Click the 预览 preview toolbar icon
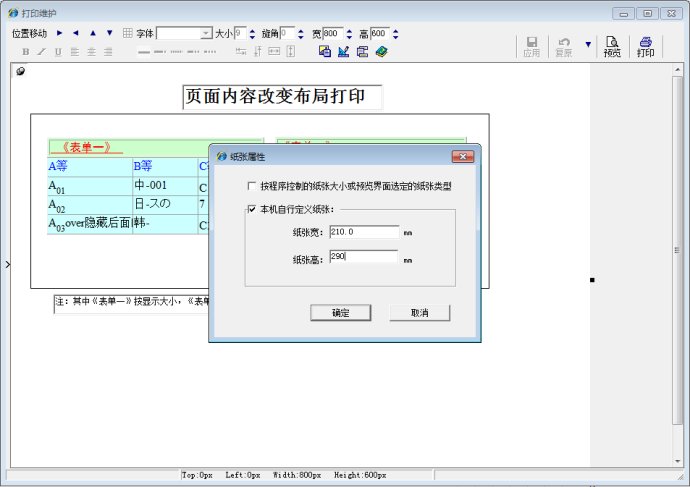 [611, 46]
